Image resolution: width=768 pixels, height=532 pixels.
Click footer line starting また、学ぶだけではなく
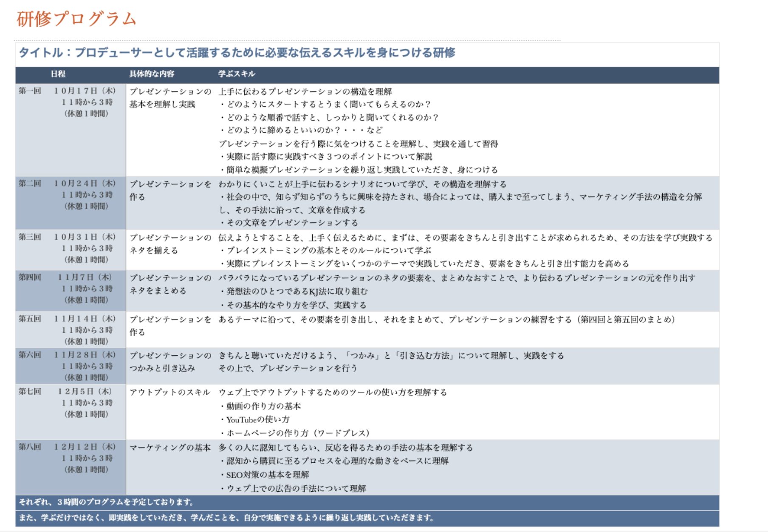[227, 518]
